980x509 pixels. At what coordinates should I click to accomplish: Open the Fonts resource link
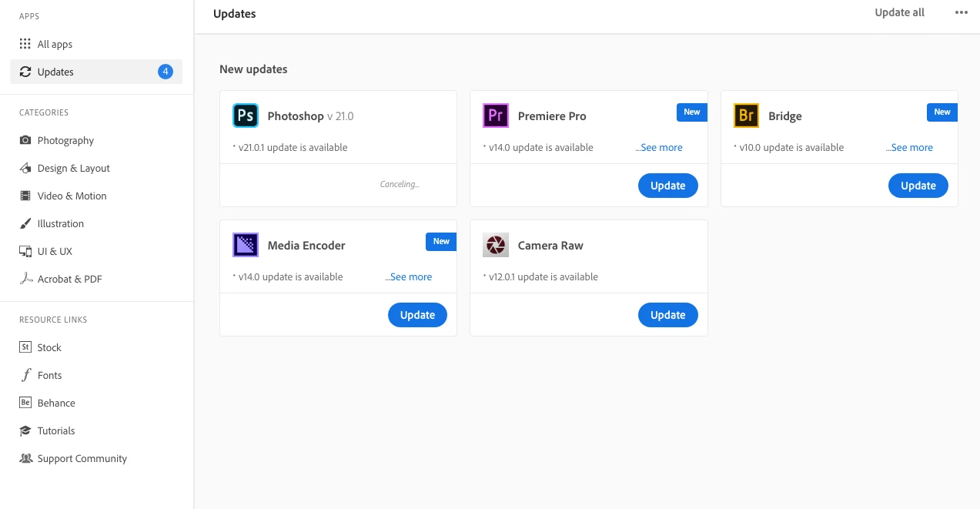96,375
